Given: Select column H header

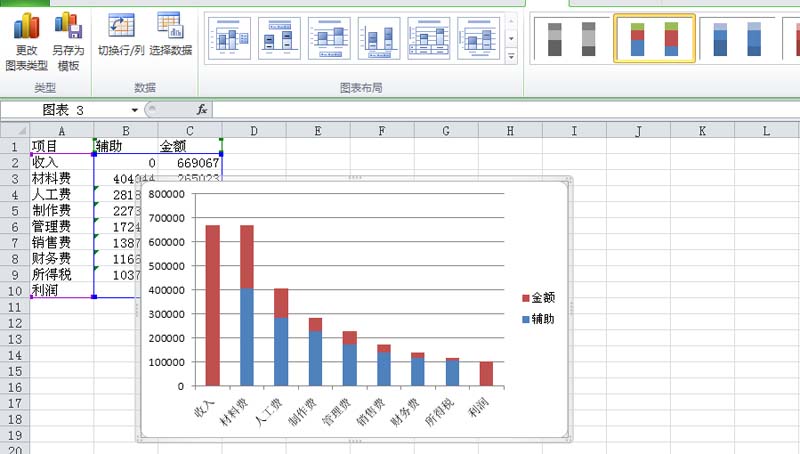Looking at the screenshot, I should click(x=510, y=131).
